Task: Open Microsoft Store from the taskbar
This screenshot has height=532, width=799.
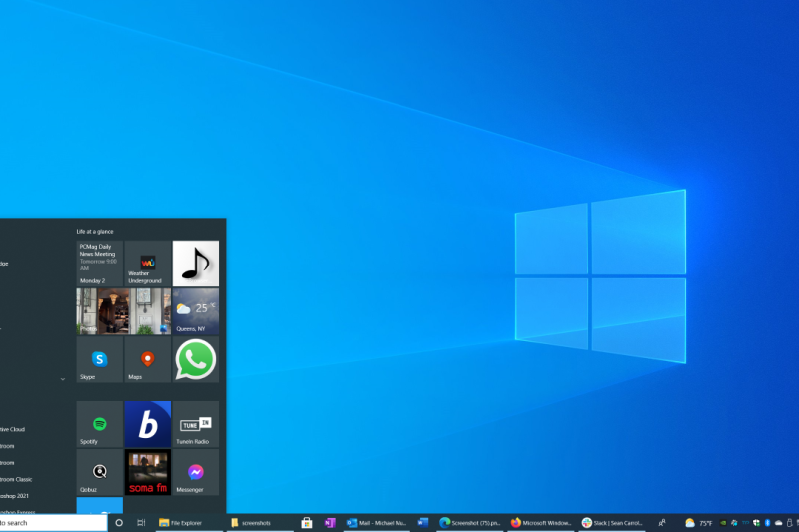Action: click(x=307, y=523)
